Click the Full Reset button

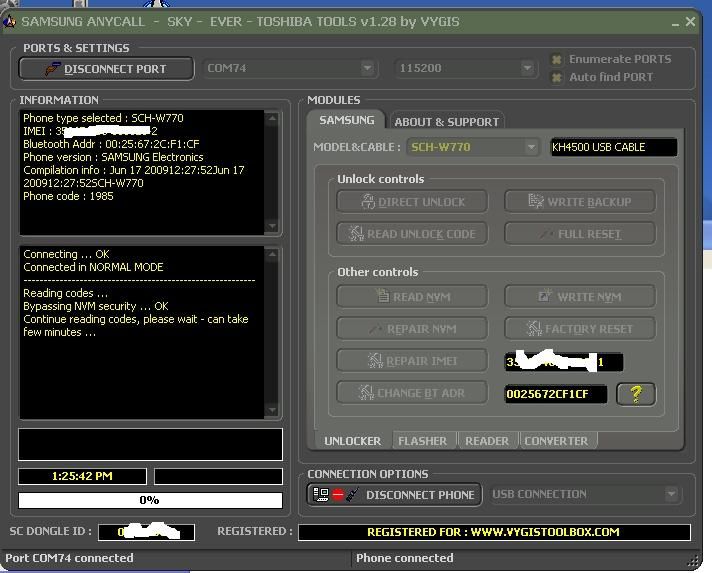(580, 234)
